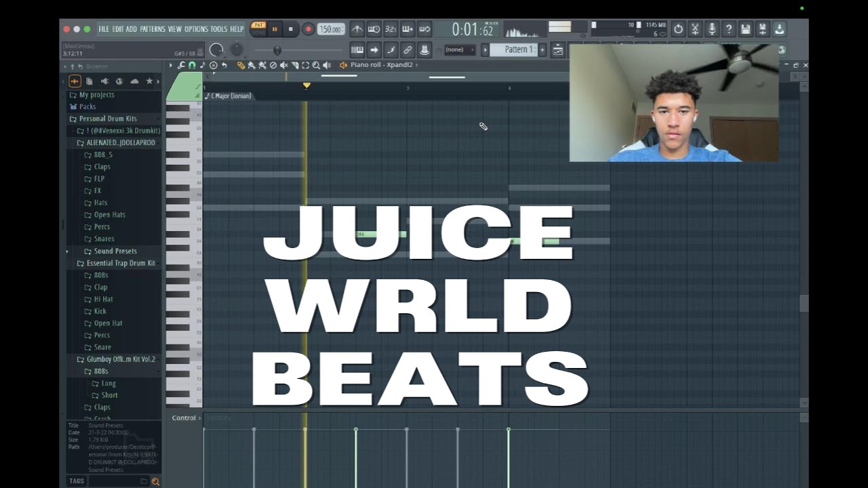
Task: Toggle the countdown before recording
Action: (391, 29)
